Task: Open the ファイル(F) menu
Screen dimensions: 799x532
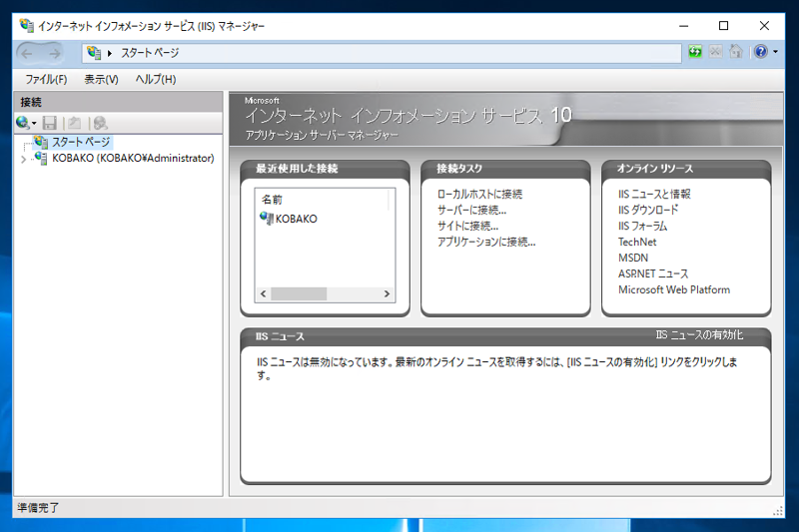Action: pyautogui.click(x=46, y=80)
